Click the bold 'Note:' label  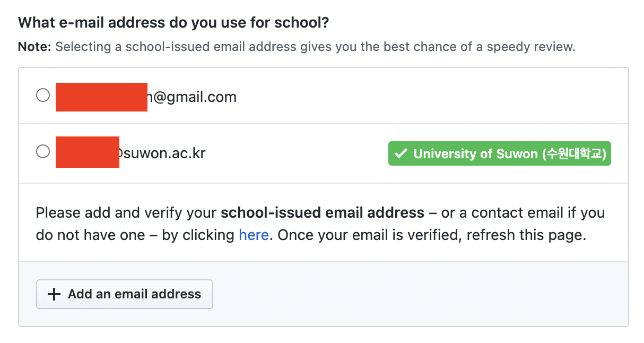(x=34, y=47)
